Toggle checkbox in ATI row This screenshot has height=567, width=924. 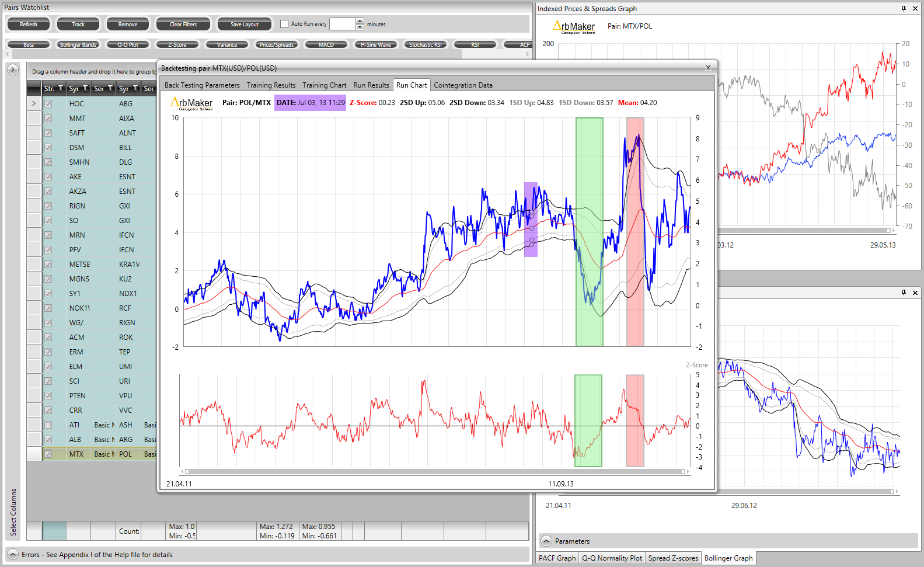tap(48, 425)
